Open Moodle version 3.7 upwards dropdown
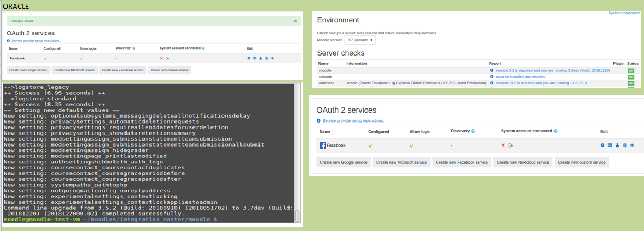Viewport: 644px width, 231px height. click(360, 40)
